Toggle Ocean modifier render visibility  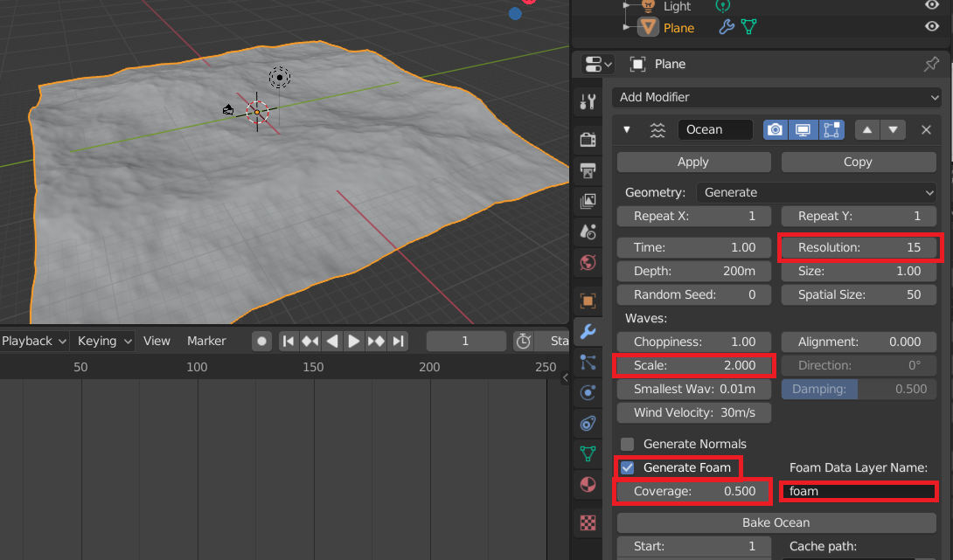click(775, 130)
